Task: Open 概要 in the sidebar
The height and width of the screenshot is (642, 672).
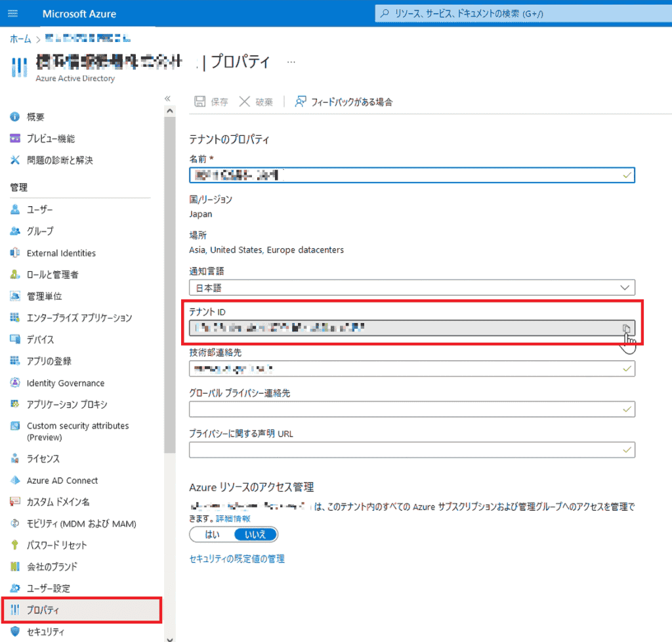Action: click(x=35, y=117)
